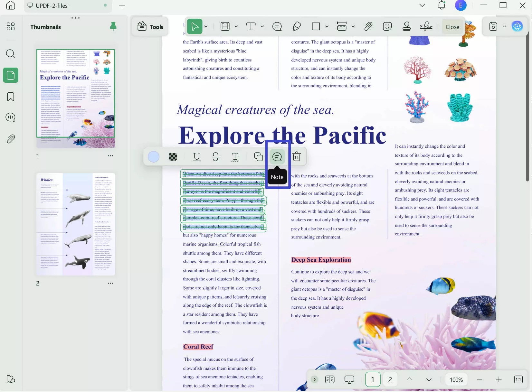Viewport: 532px width, 392px height.
Task: Open the Tools menu
Action: point(149,27)
